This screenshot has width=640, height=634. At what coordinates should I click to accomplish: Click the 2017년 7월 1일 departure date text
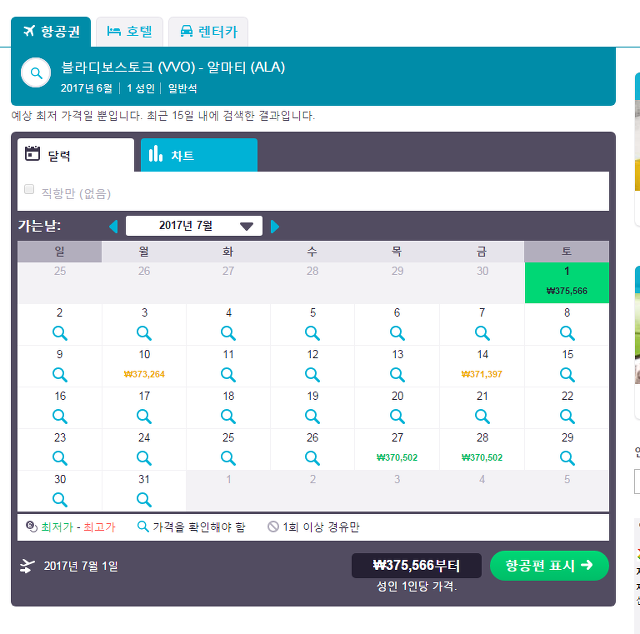click(x=81, y=566)
